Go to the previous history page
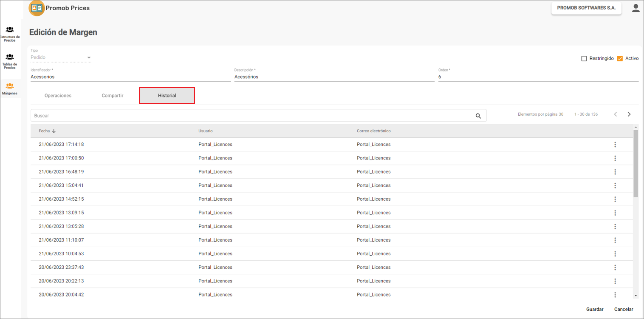Screen dimensions: 644x319 tap(616, 114)
